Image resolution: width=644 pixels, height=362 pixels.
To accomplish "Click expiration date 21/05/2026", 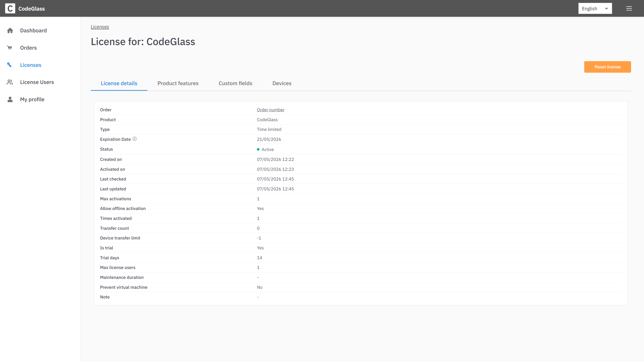I will point(269,139).
